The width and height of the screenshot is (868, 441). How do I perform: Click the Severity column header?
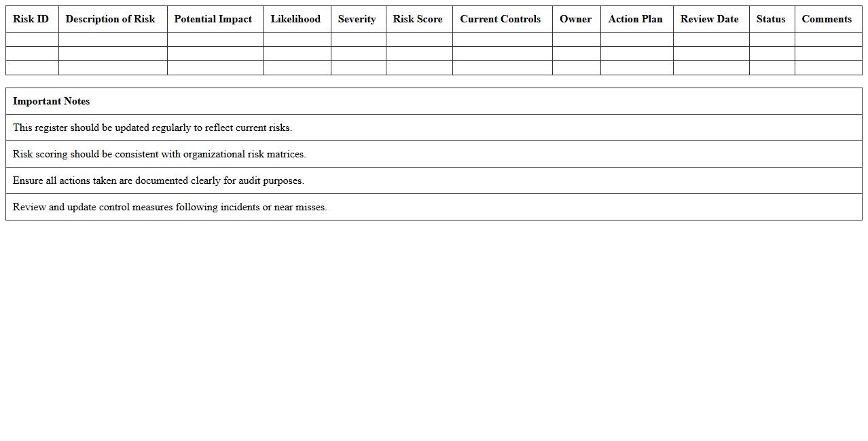click(x=357, y=19)
